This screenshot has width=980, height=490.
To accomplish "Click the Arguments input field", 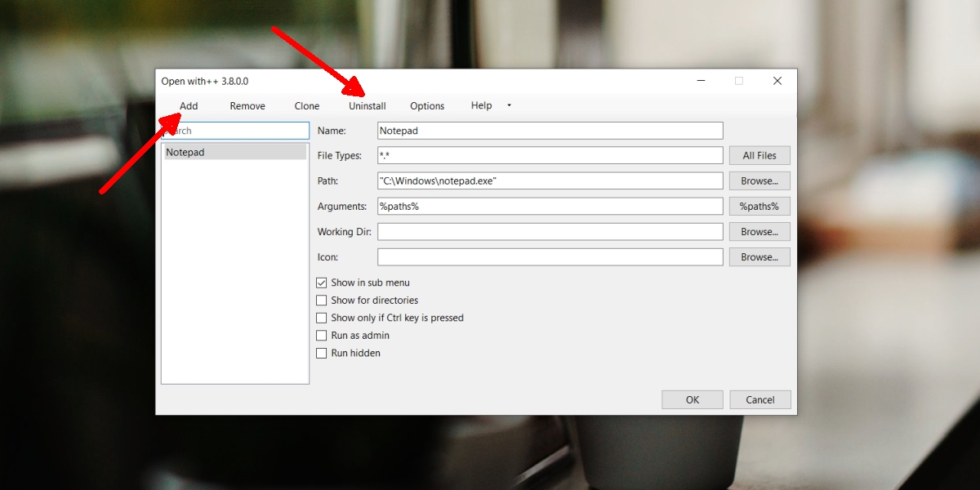I will [550, 206].
